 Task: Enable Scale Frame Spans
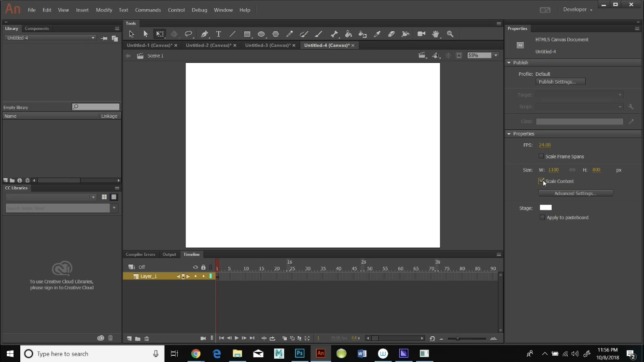[541, 156]
